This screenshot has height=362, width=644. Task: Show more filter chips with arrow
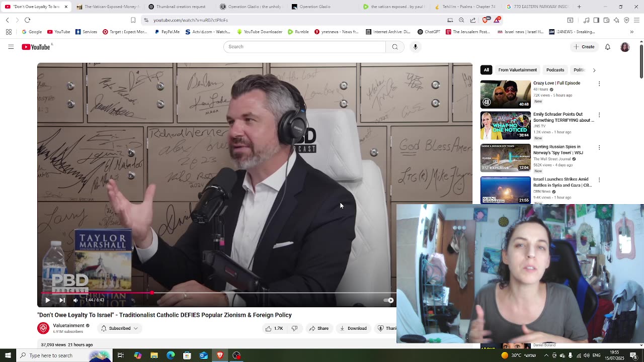click(594, 70)
